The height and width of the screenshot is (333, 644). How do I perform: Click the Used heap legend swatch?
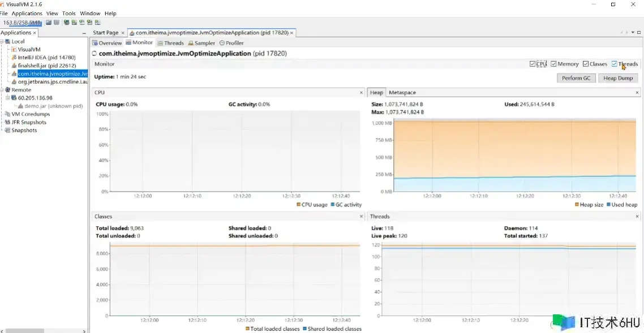tap(609, 205)
